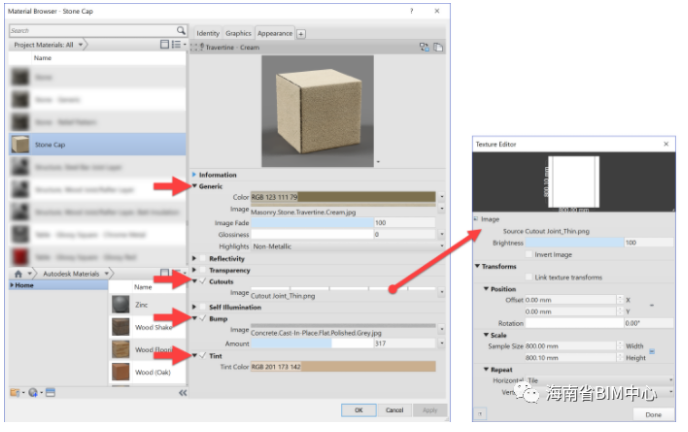Switch to the Graphics tab
688x432 pixels.
[x=238, y=33]
